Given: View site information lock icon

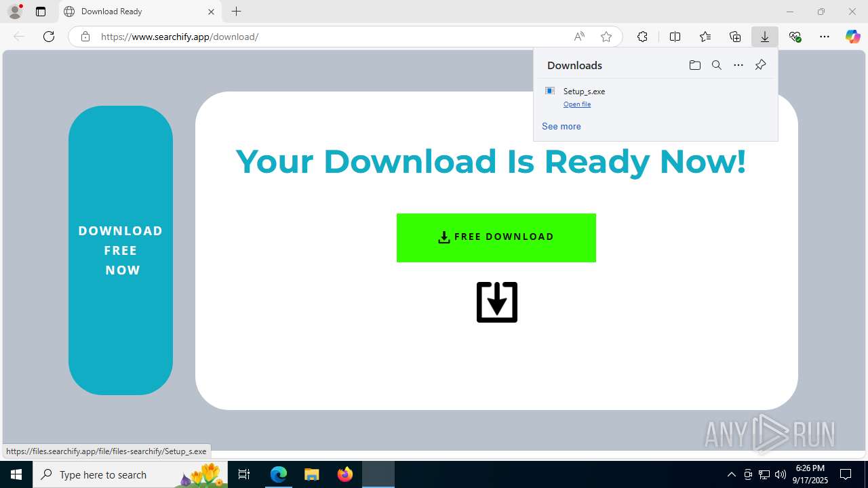Looking at the screenshot, I should [x=85, y=37].
